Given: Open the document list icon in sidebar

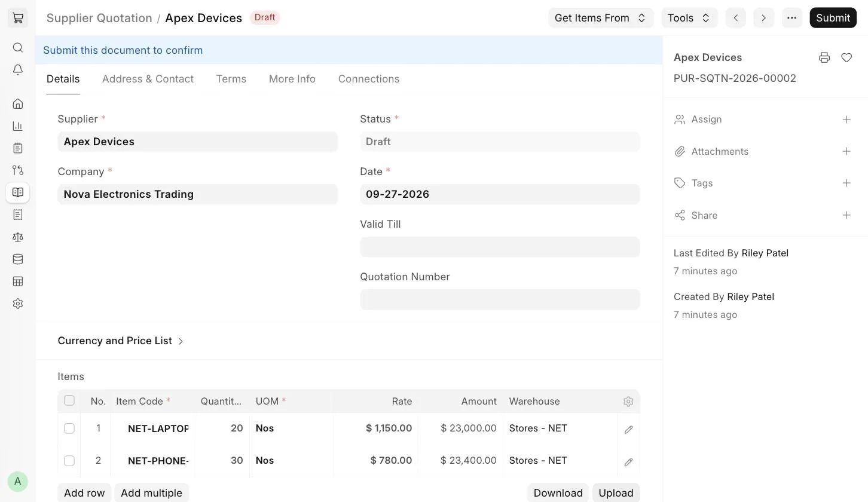Looking at the screenshot, I should click(x=18, y=215).
